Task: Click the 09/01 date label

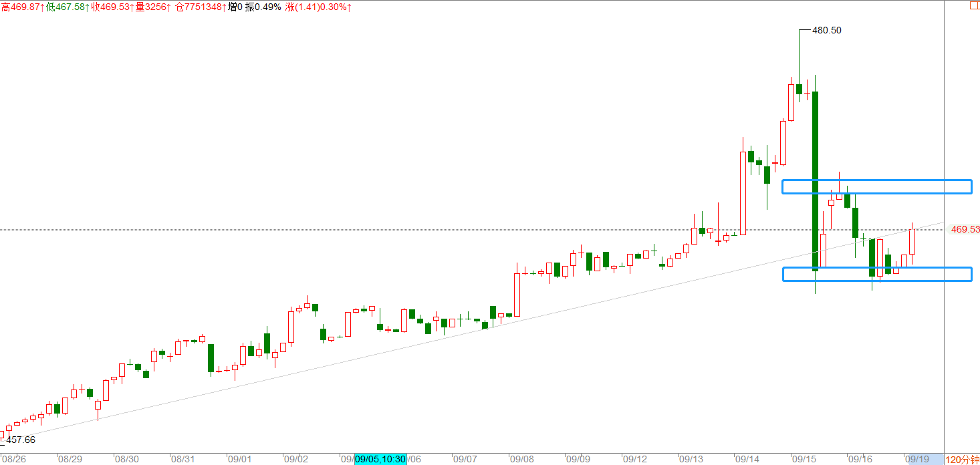Action: coord(239,460)
